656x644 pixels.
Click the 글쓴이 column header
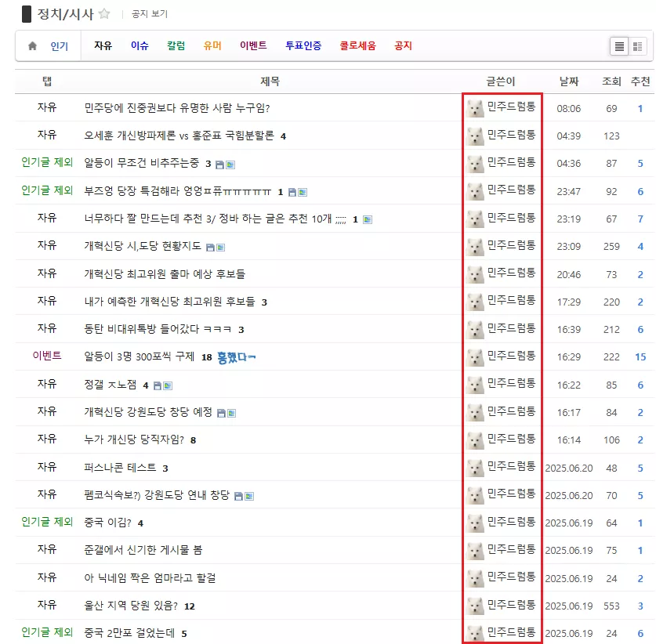(500, 81)
